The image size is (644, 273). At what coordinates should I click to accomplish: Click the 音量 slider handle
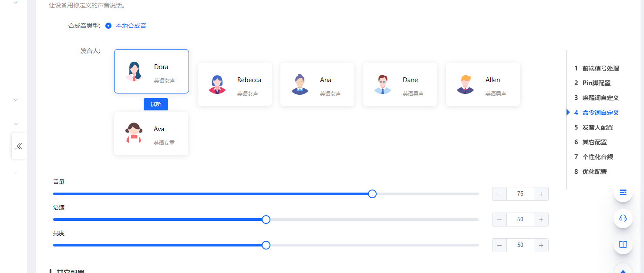[x=372, y=194]
